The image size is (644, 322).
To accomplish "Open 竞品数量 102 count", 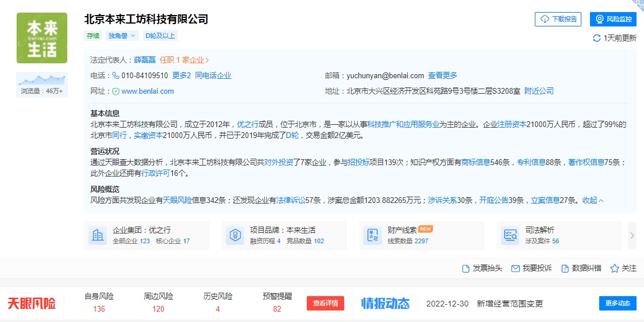I will [x=305, y=241].
